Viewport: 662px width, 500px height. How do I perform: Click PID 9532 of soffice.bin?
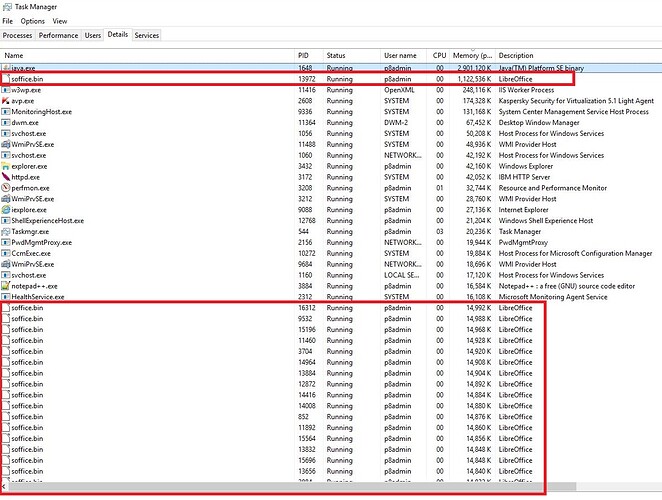pyautogui.click(x=305, y=319)
